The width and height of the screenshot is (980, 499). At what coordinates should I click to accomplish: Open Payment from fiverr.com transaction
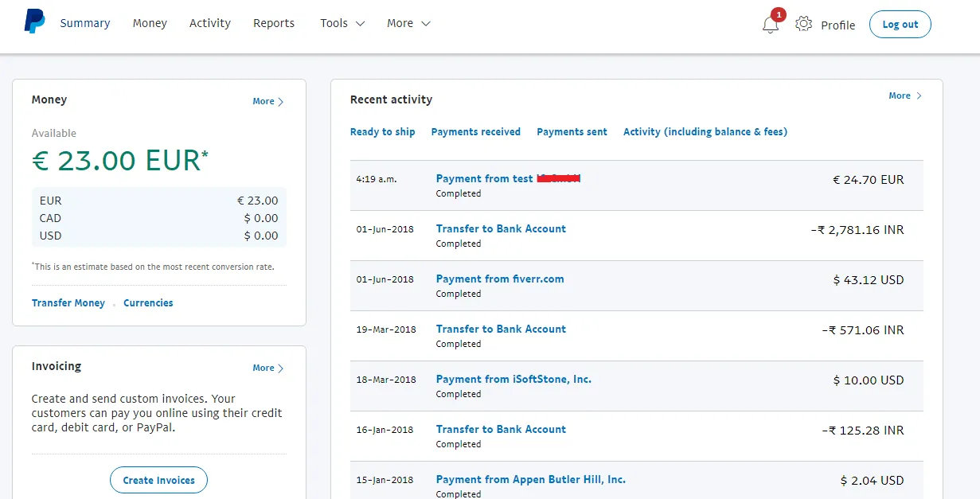pos(500,279)
